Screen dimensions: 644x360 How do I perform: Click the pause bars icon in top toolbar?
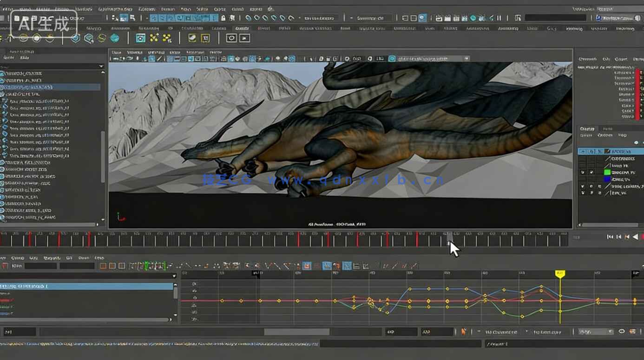click(x=499, y=18)
